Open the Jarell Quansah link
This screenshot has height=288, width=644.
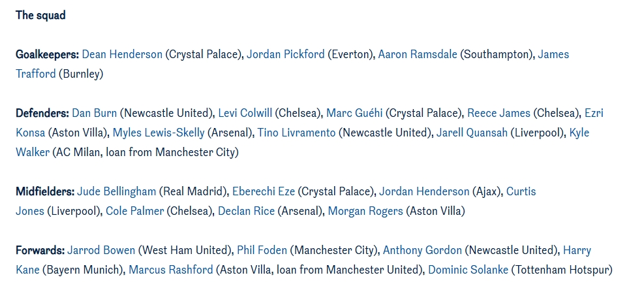472,133
